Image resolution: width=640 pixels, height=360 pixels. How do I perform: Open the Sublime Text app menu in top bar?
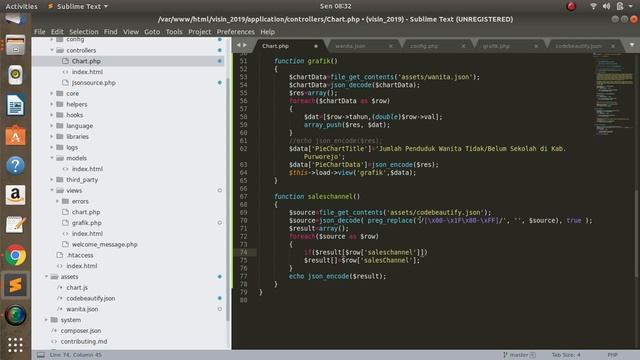click(78, 6)
